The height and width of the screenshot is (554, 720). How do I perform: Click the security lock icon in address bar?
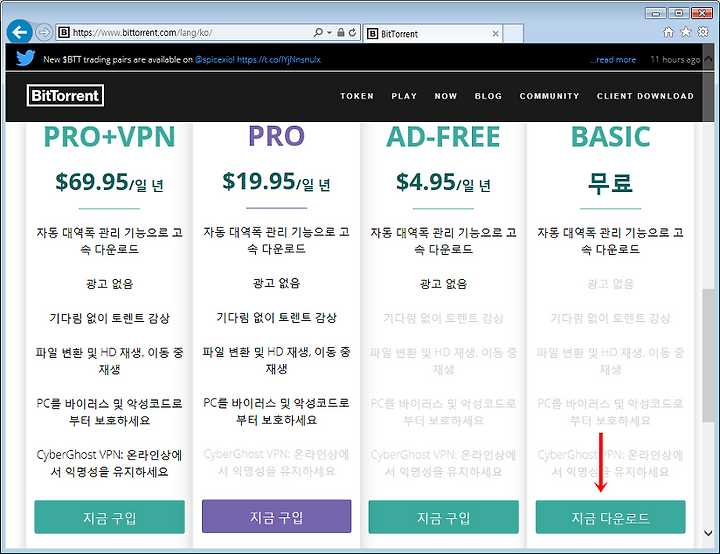341,33
